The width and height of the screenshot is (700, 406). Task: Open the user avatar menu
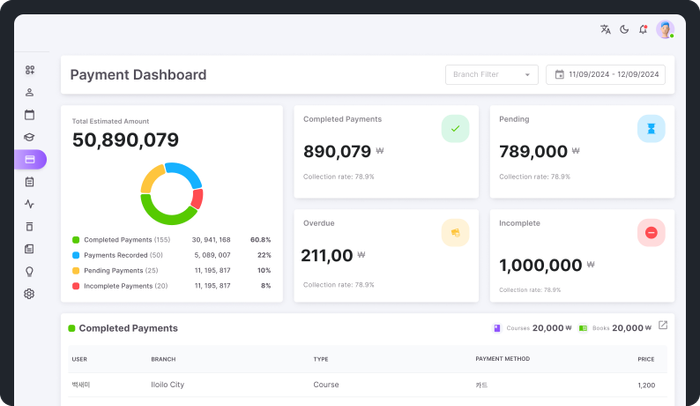coord(665,30)
